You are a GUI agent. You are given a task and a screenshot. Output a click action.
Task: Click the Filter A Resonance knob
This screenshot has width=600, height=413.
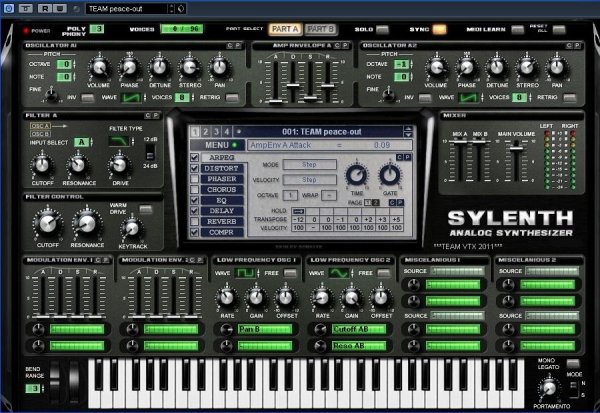78,165
